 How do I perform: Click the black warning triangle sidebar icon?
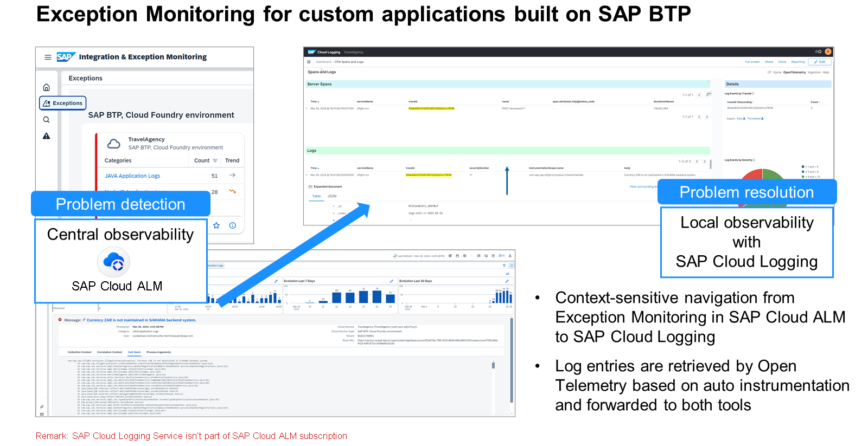[47, 136]
